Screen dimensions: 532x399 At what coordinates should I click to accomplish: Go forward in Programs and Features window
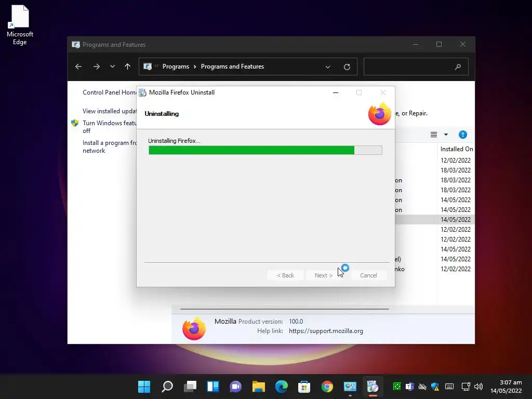click(x=97, y=66)
